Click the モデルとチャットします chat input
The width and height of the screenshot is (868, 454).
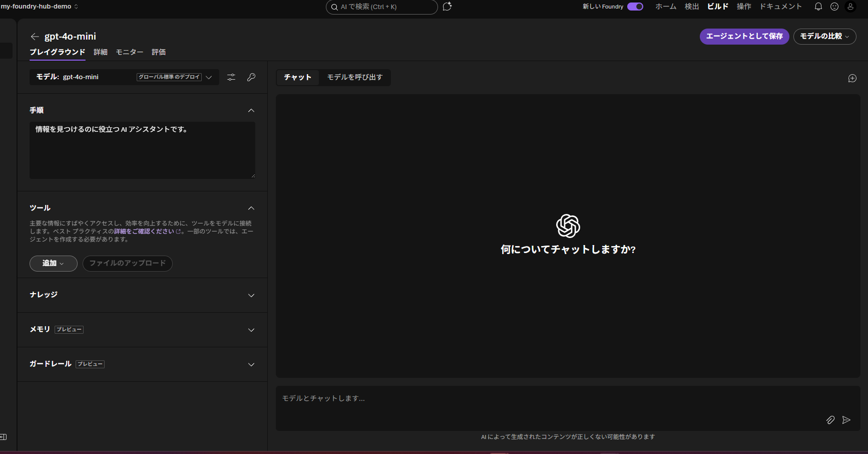(x=568, y=408)
